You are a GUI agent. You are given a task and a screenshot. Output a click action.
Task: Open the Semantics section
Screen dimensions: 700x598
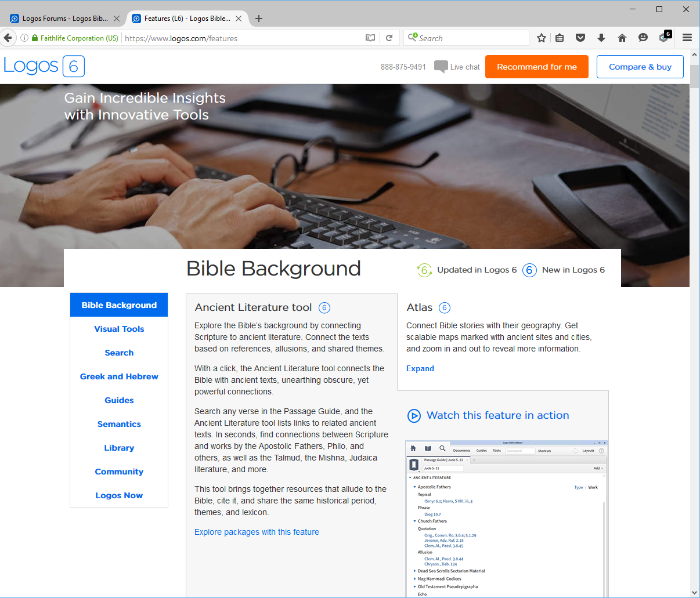[119, 424]
